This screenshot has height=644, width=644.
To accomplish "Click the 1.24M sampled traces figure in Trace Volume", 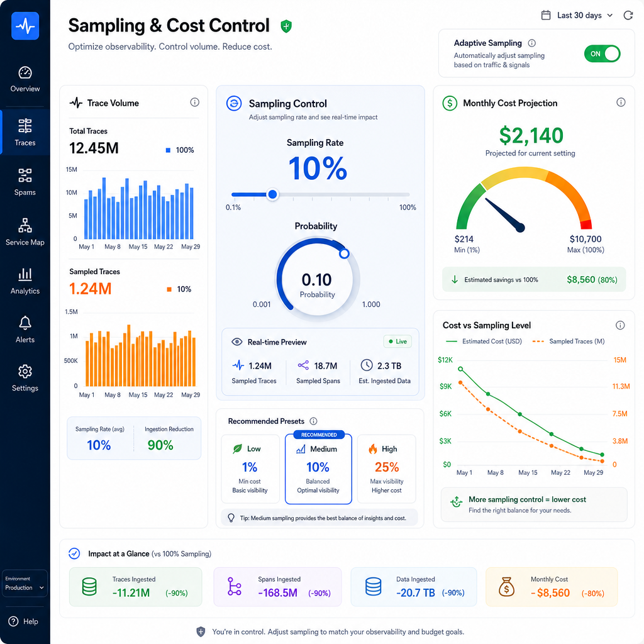I will [x=91, y=289].
